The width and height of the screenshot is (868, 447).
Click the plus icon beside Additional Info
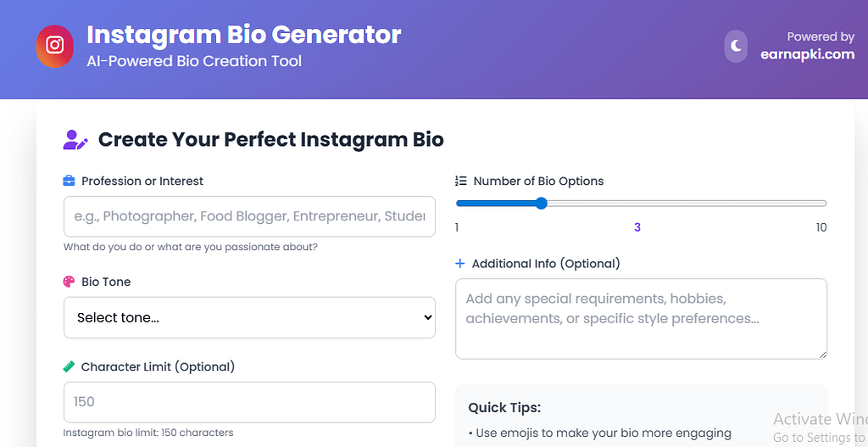(460, 264)
